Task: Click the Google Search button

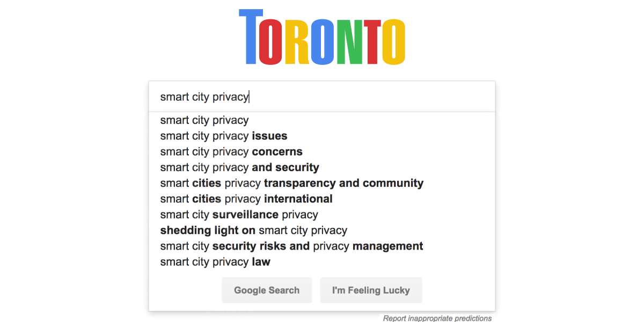Action: pos(267,290)
